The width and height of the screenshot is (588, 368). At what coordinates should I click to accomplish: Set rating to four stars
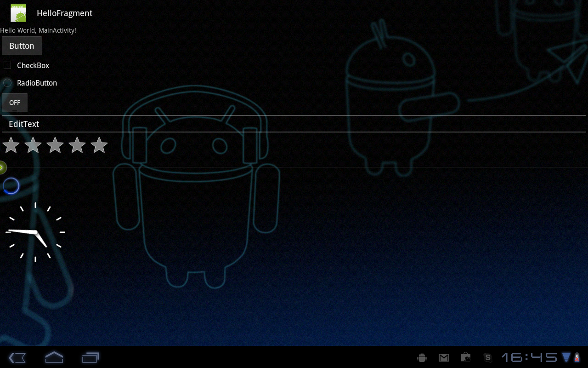click(77, 145)
